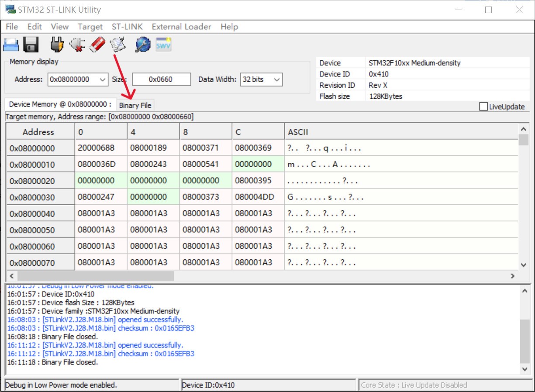Expand the Address combo box dropdown
The height and width of the screenshot is (392, 535).
103,79
